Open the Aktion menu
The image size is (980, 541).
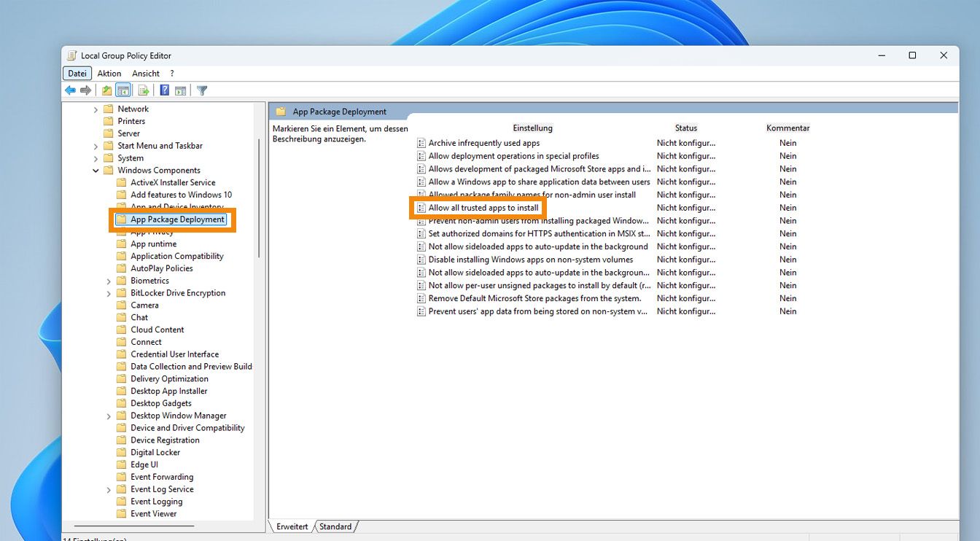[109, 73]
